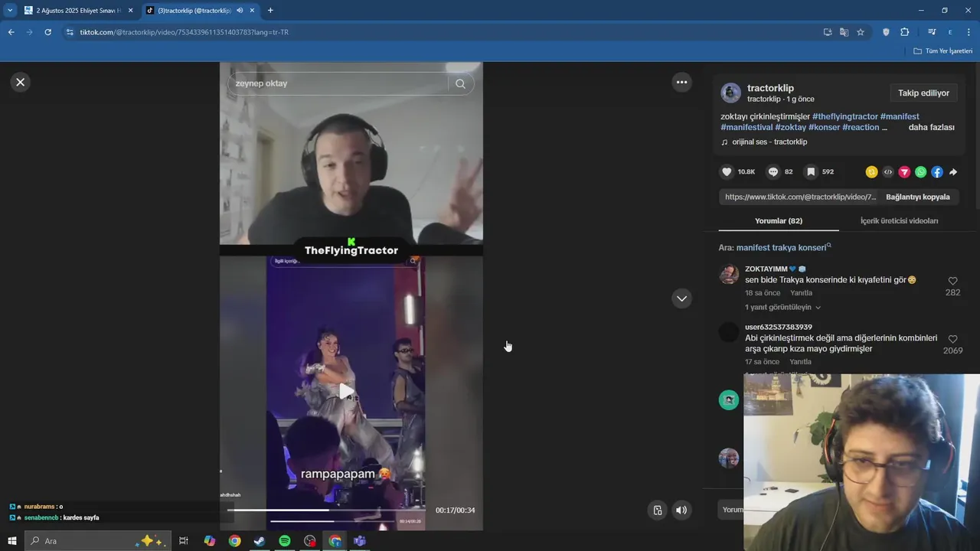The width and height of the screenshot is (980, 551).
Task: Seek on the video progress bar
Action: (x=327, y=510)
